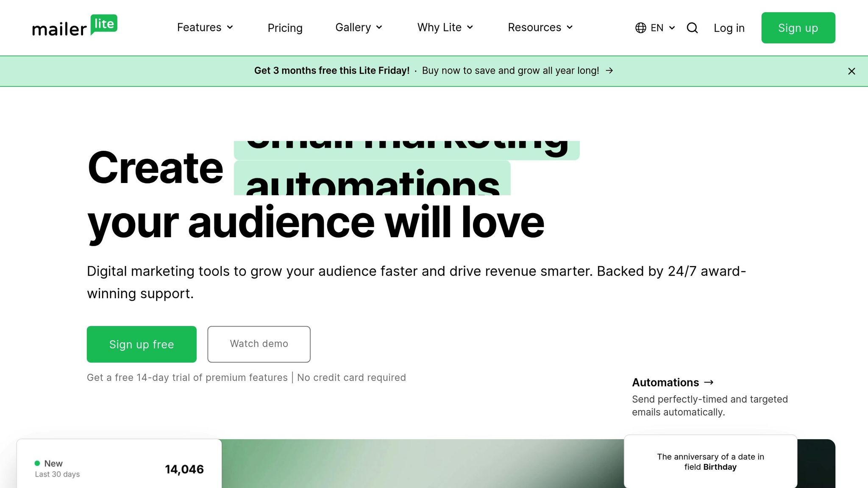The image size is (868, 488).
Task: Click the Birthday anniversary card
Action: pos(710,462)
